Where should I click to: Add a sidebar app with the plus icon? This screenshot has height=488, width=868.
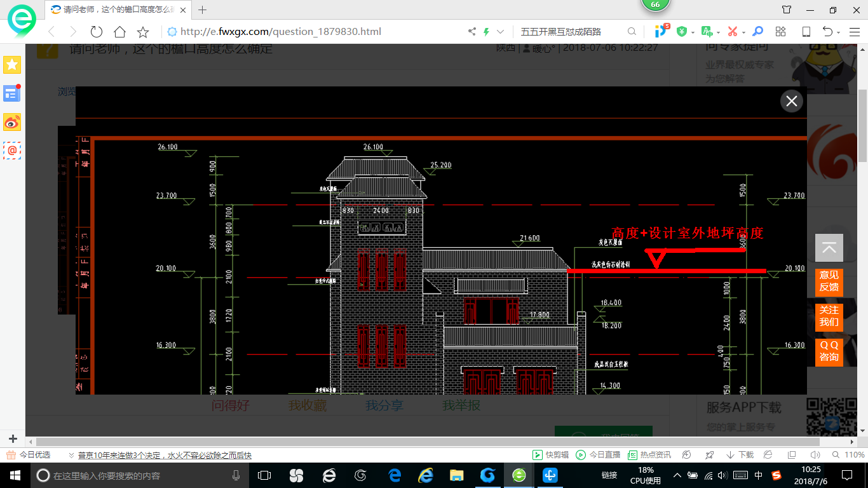click(x=13, y=438)
